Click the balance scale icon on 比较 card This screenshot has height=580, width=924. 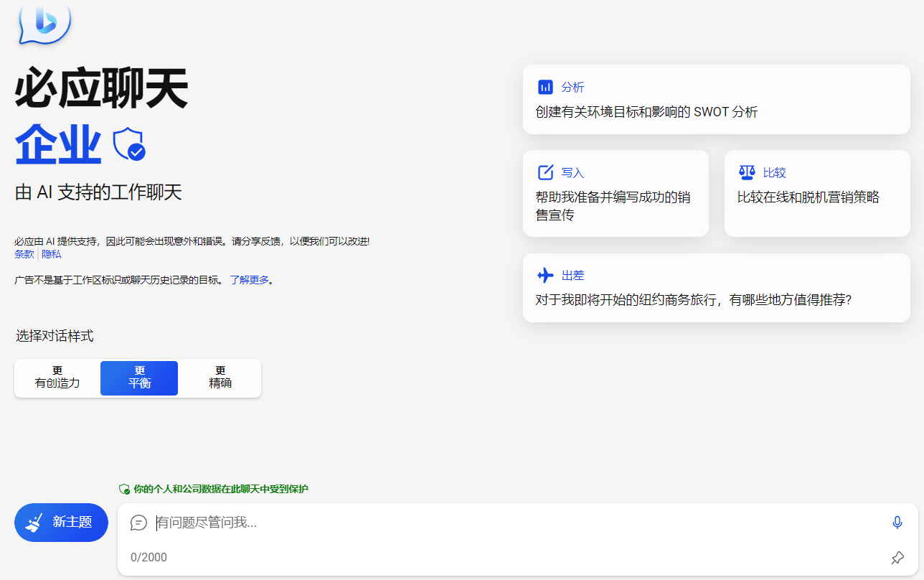(747, 172)
